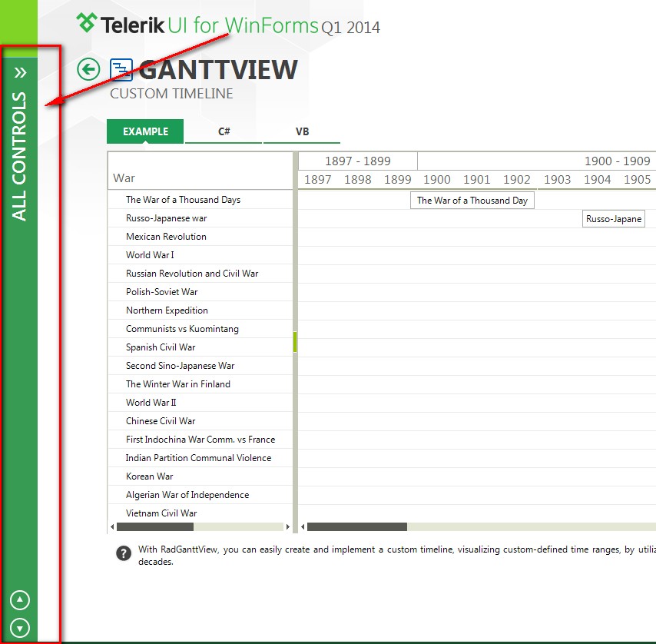Select the Chinese Civil War row
Viewport: 656px width, 644px height.
pos(200,420)
